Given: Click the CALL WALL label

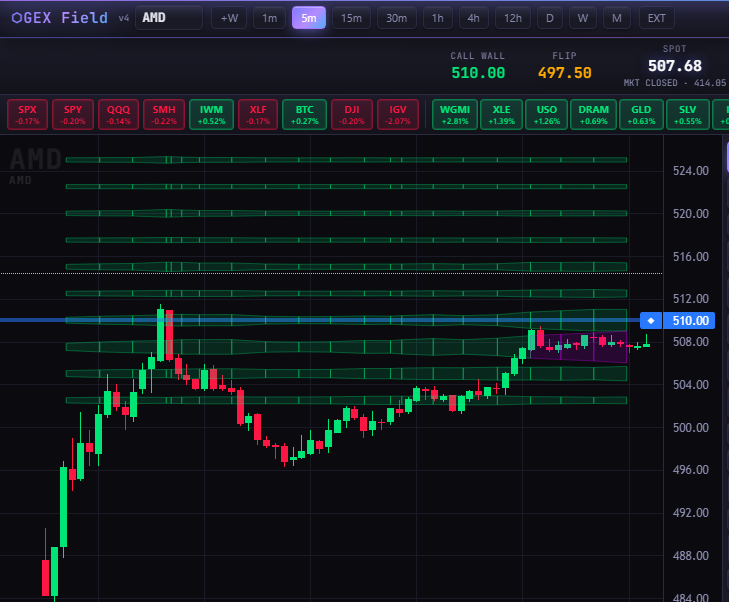Looking at the screenshot, I should tap(477, 56).
